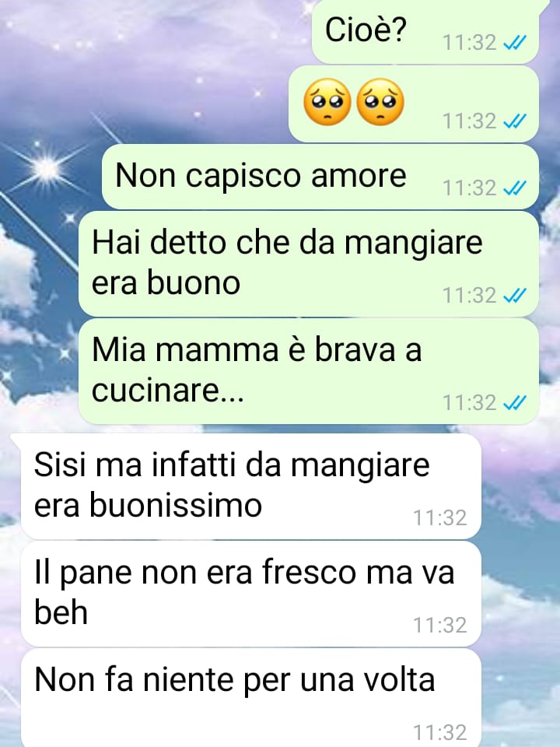Select the 'Non capisco amore' message
The height and width of the screenshot is (747, 560).
point(320,177)
